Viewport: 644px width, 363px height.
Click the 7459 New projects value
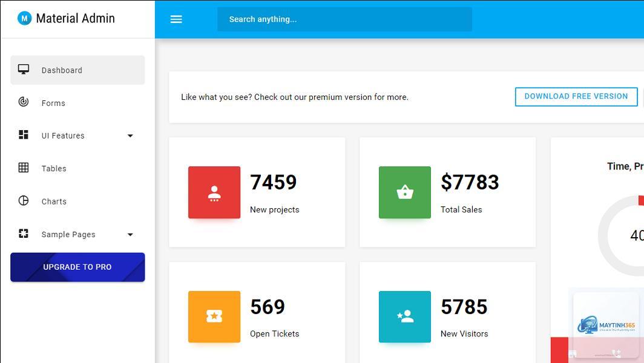(274, 182)
